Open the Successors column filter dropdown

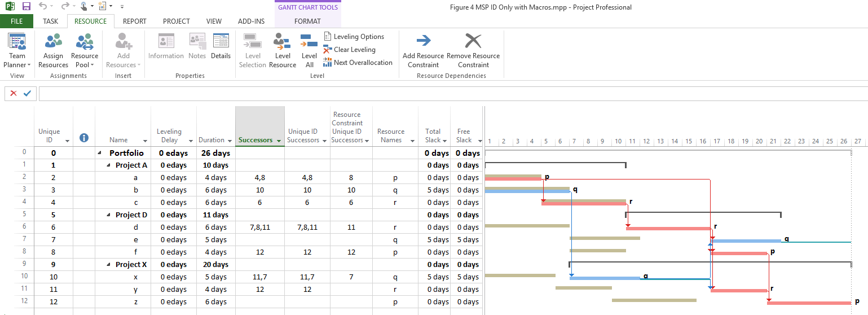[279, 141]
